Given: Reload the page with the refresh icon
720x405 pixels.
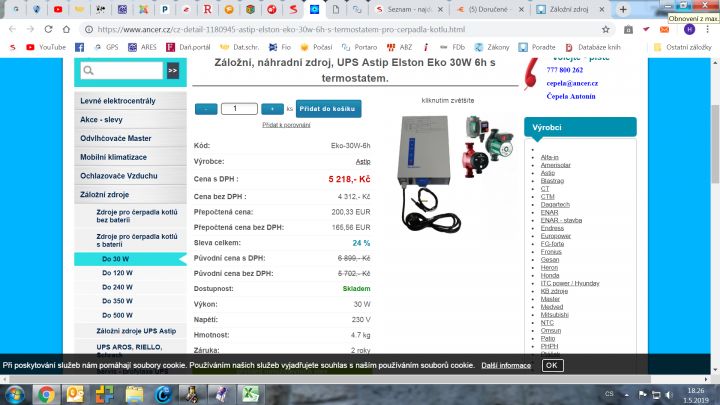Looking at the screenshot, I should coord(48,29).
